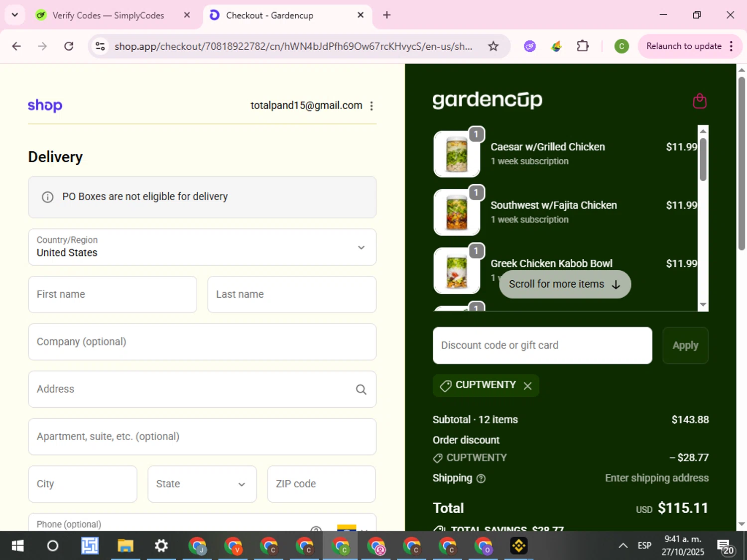The height and width of the screenshot is (560, 747).
Task: Open the Binance app in the taskbar
Action: click(519, 546)
